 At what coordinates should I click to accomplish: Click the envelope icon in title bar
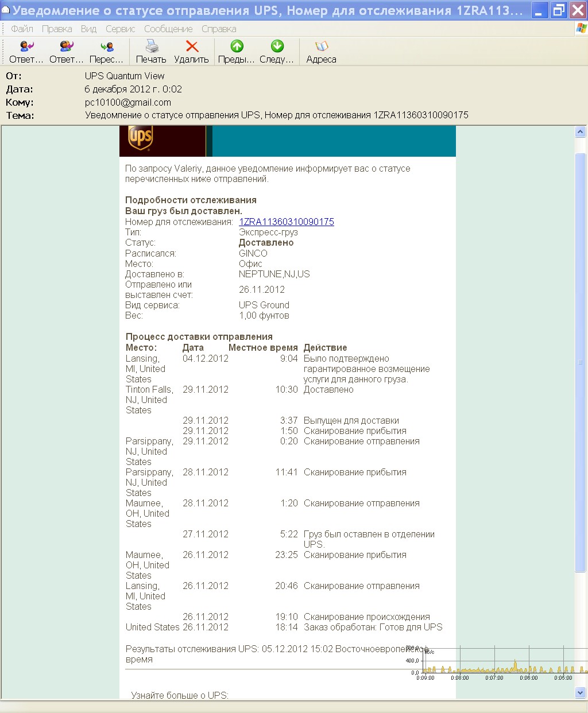(6, 10)
